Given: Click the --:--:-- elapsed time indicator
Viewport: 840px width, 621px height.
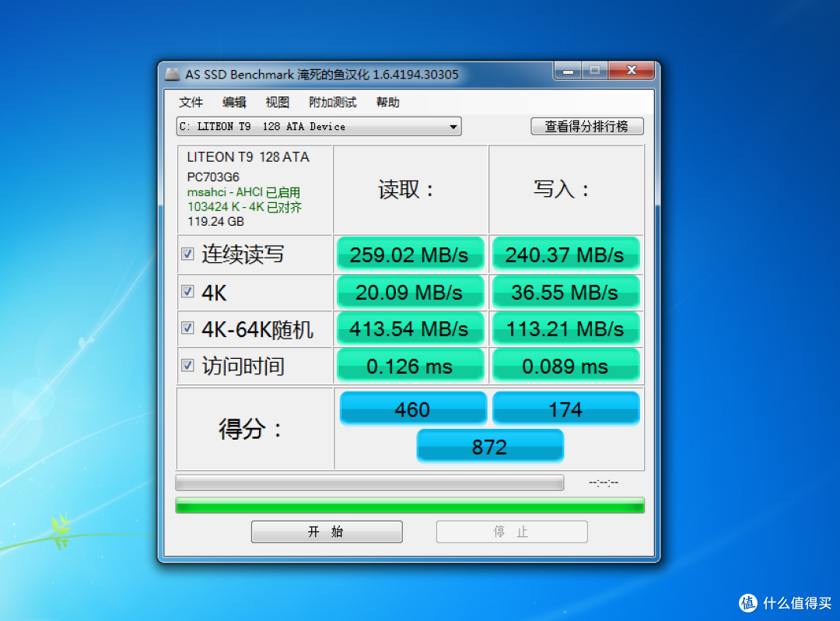Looking at the screenshot, I should 604,482.
